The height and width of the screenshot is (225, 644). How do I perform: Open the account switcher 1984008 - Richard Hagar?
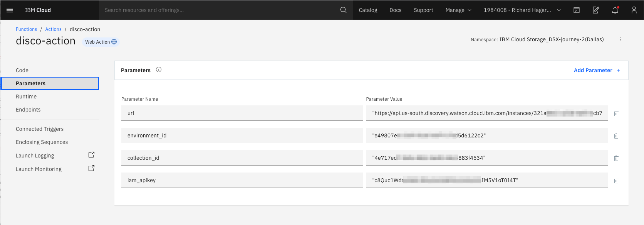coord(522,10)
